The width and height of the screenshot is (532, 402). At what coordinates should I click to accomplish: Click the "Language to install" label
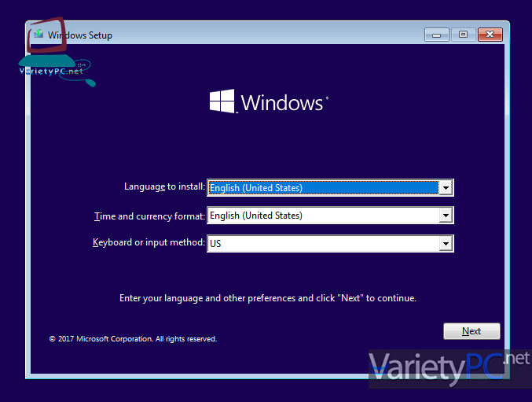click(x=164, y=187)
